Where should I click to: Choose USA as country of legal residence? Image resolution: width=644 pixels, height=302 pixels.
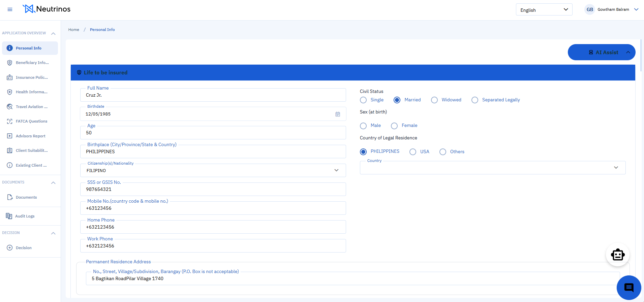click(x=413, y=152)
